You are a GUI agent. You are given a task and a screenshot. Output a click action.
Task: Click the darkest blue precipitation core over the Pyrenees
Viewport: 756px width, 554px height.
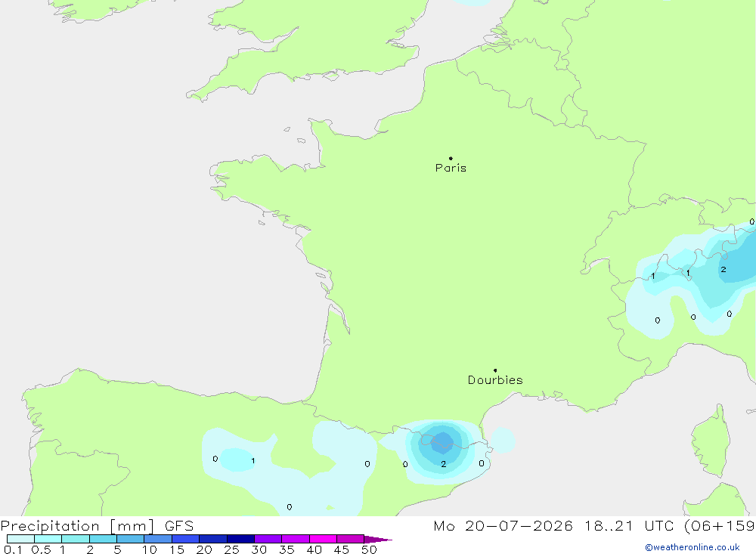click(x=442, y=442)
